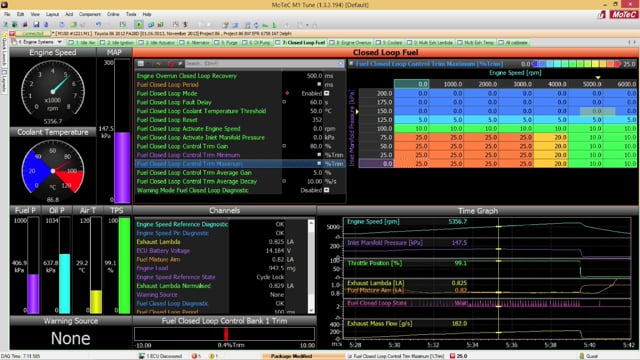The image size is (640, 360).
Task: Click the table view icon in parameter list toolbar
Action: [x=141, y=64]
